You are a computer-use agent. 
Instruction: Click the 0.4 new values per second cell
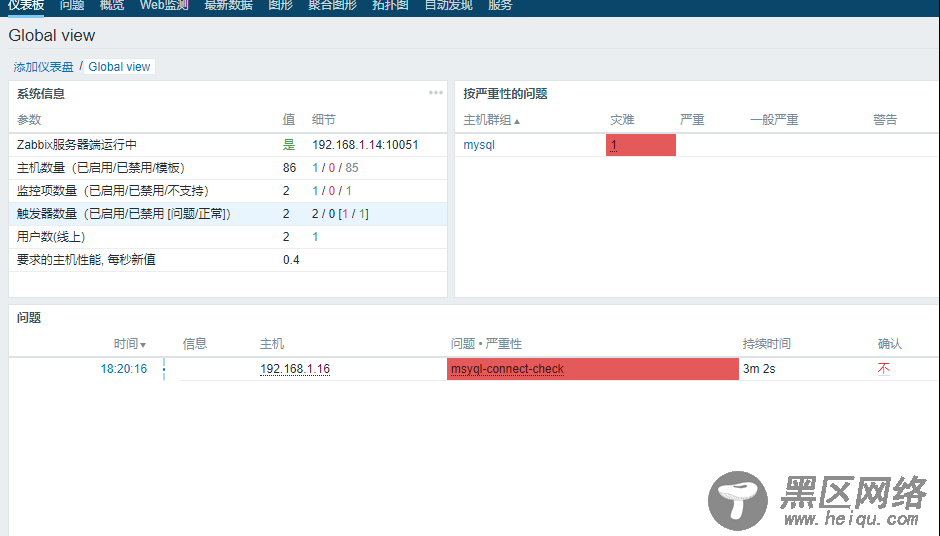coord(291,260)
